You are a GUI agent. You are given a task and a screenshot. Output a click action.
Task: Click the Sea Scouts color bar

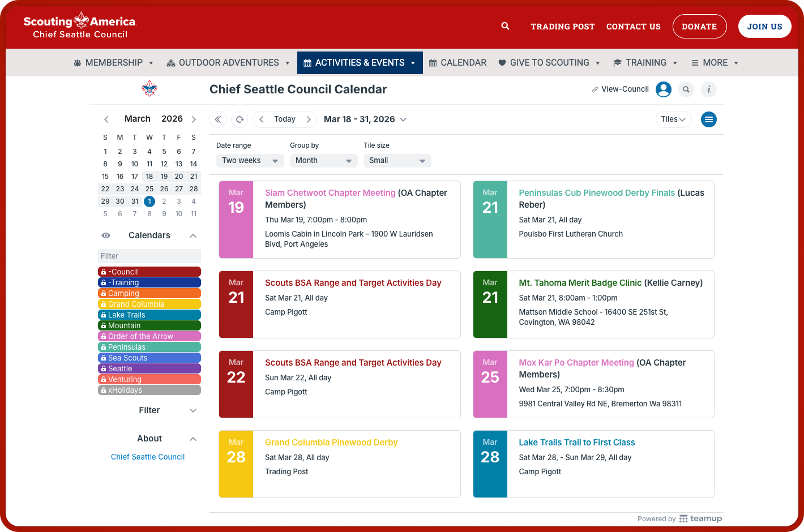[x=149, y=358]
